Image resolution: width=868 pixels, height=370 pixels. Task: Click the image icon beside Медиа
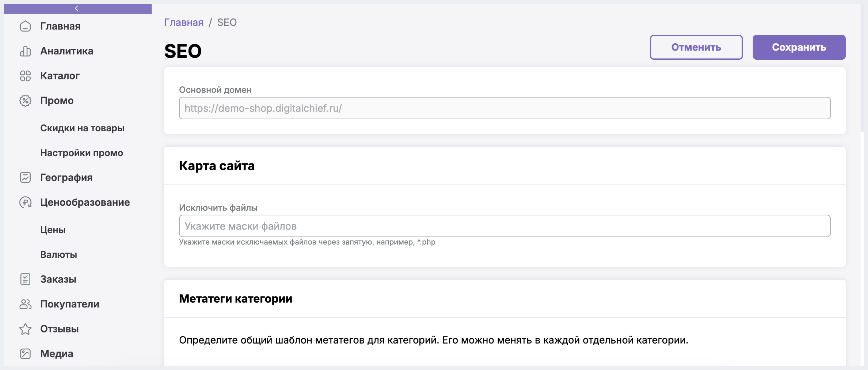click(25, 353)
